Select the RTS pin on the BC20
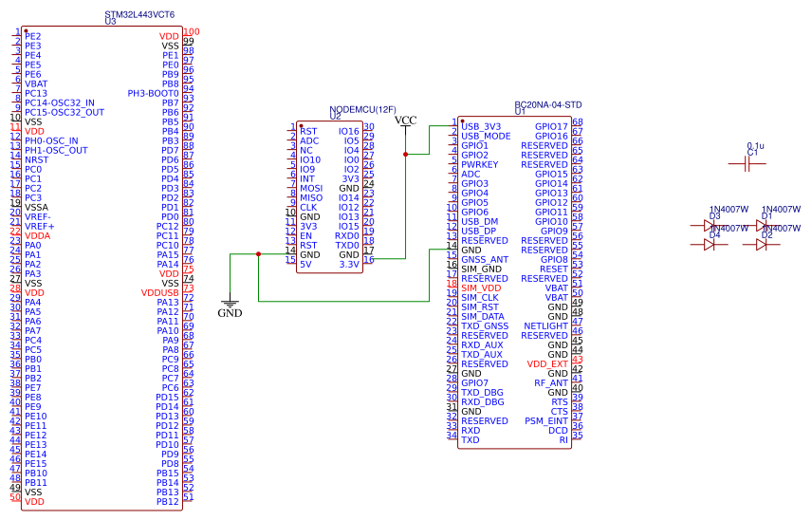 click(x=560, y=402)
